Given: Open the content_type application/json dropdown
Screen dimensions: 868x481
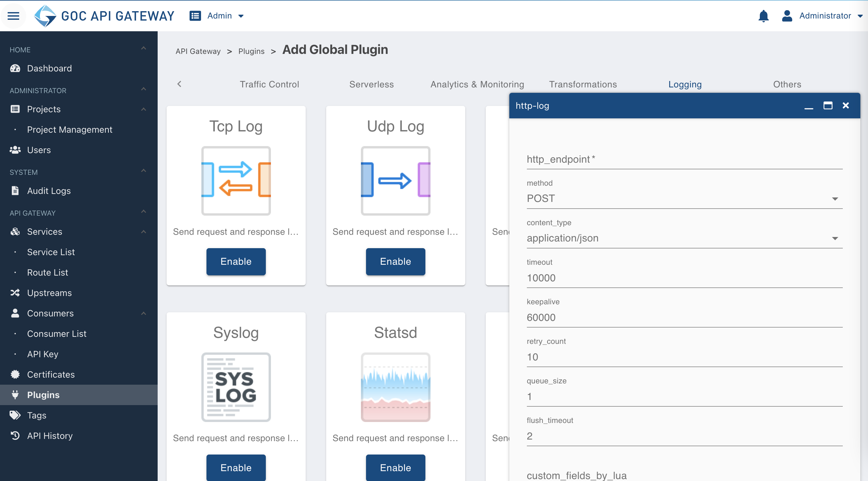Looking at the screenshot, I should [x=685, y=238].
